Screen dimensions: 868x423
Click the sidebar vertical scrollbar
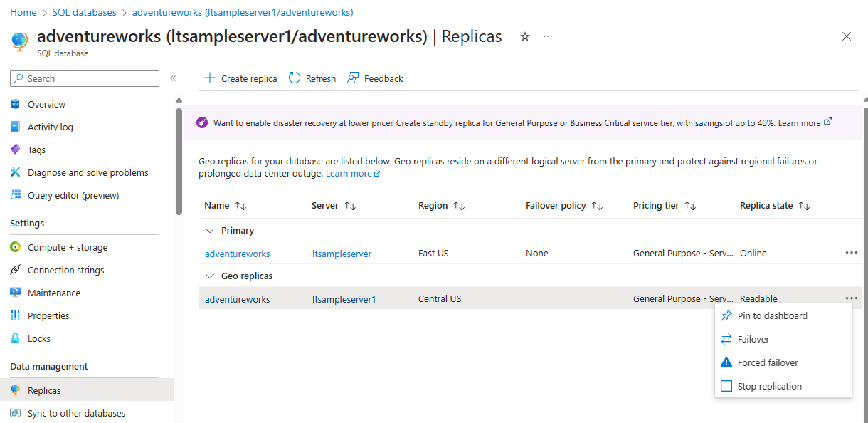click(x=179, y=160)
